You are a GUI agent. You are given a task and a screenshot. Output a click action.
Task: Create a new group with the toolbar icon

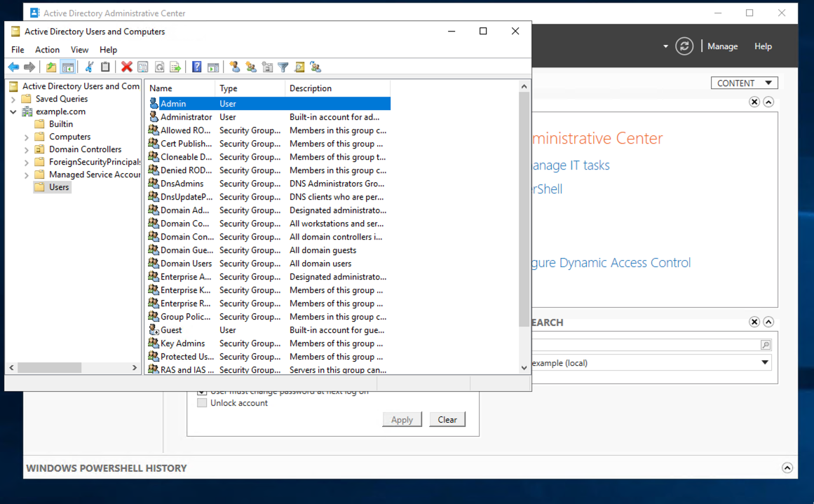point(251,67)
